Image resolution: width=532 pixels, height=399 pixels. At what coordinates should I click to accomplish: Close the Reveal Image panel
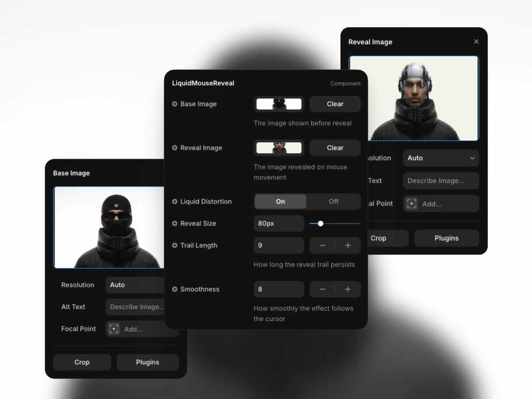pos(476,42)
